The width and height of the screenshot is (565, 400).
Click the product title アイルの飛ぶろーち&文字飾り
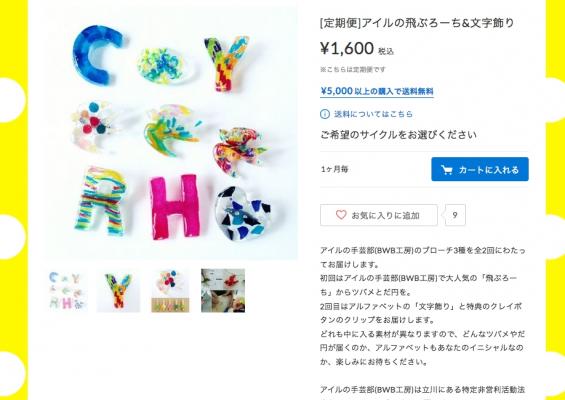417,23
